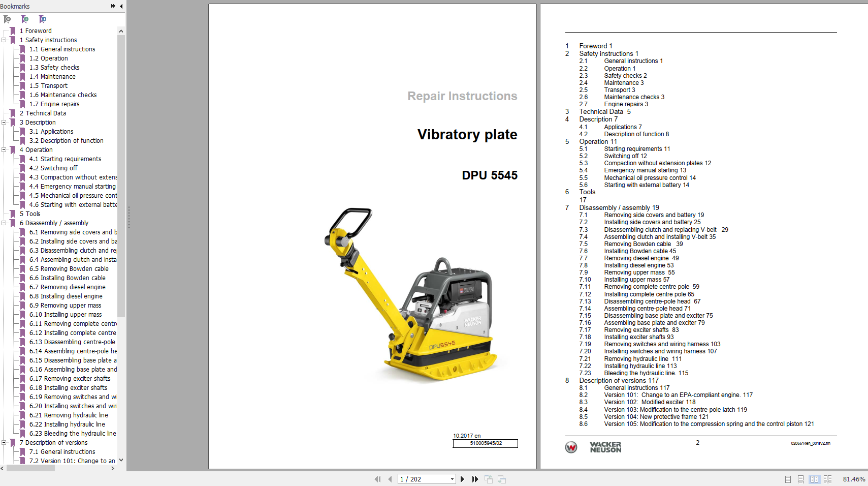Switch to single page layout
Screen dimensions: 868x486
[788, 479]
